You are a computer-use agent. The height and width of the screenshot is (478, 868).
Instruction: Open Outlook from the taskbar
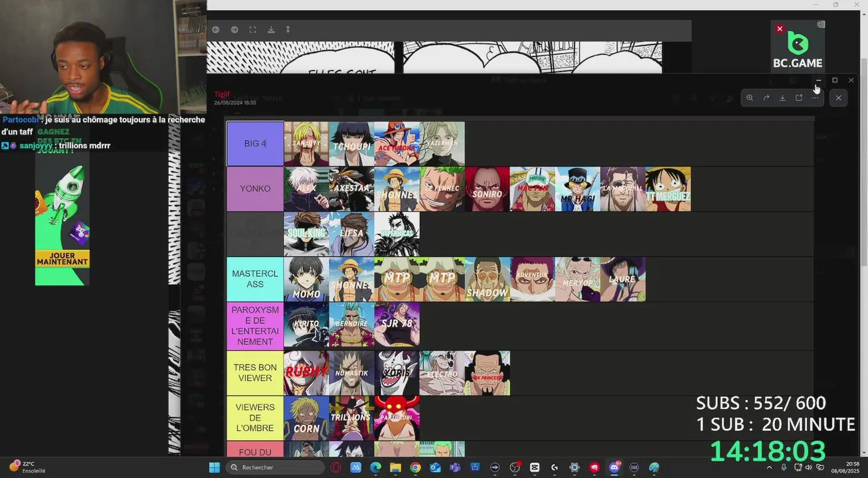coord(435,467)
